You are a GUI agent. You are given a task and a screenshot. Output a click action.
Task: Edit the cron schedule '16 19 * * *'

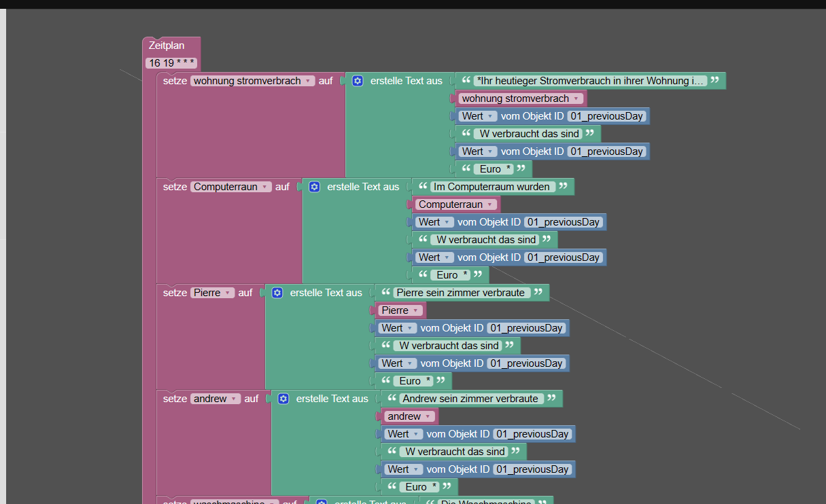pyautogui.click(x=172, y=63)
